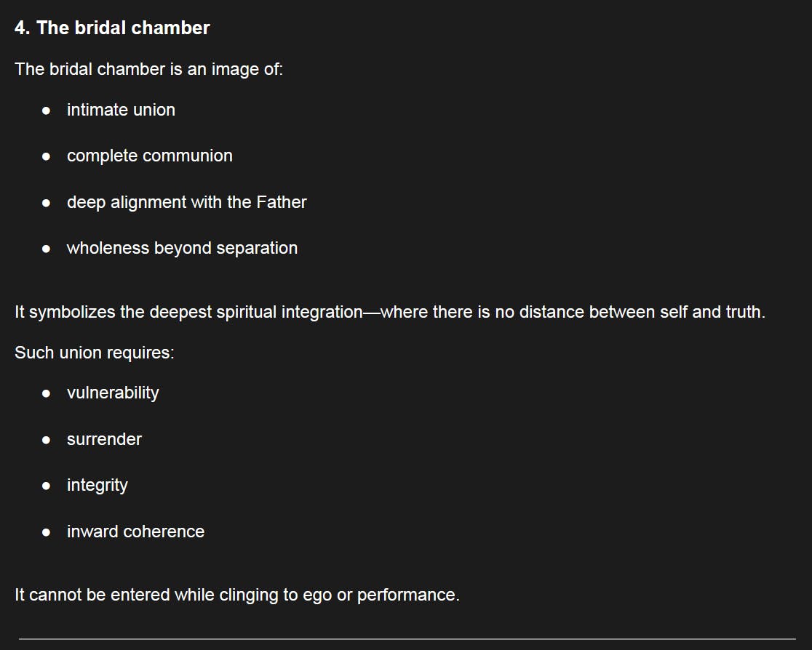Click "deep alignment with the Father" text
The height and width of the screenshot is (650, 812).
pos(186,202)
